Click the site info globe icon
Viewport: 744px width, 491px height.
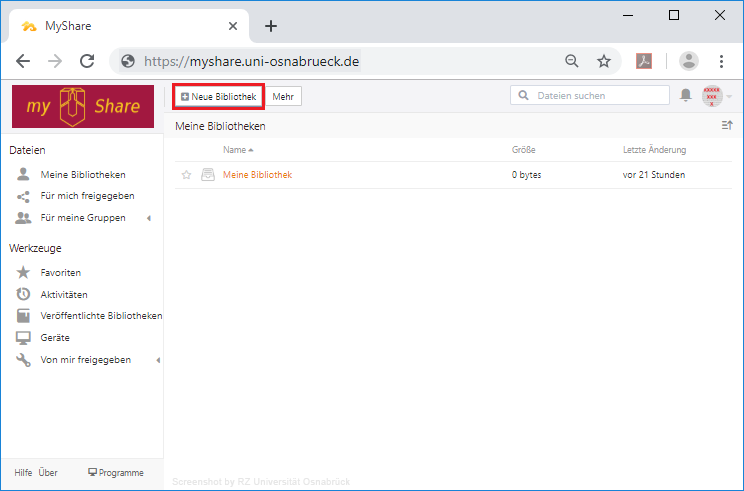point(128,61)
